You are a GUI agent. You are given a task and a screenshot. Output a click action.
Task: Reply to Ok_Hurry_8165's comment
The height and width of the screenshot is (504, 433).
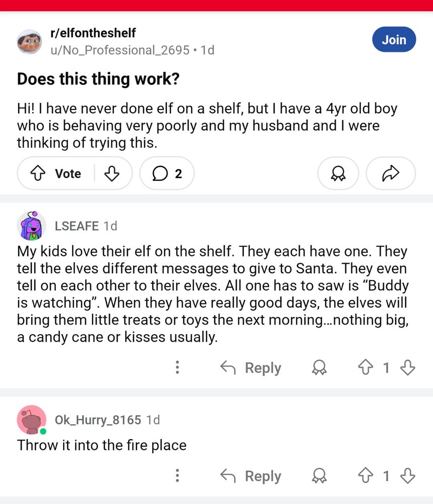click(x=251, y=476)
